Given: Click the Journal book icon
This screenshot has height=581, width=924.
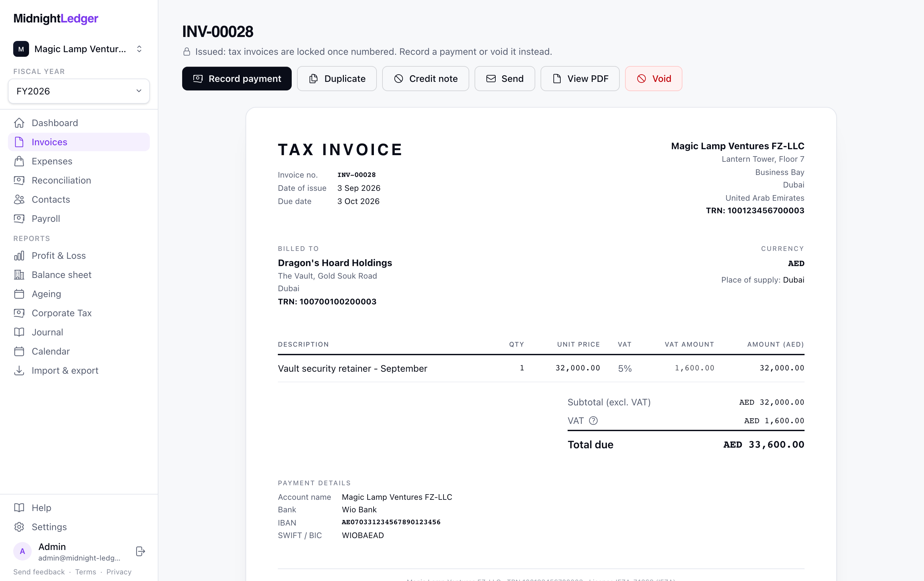Looking at the screenshot, I should point(19,332).
